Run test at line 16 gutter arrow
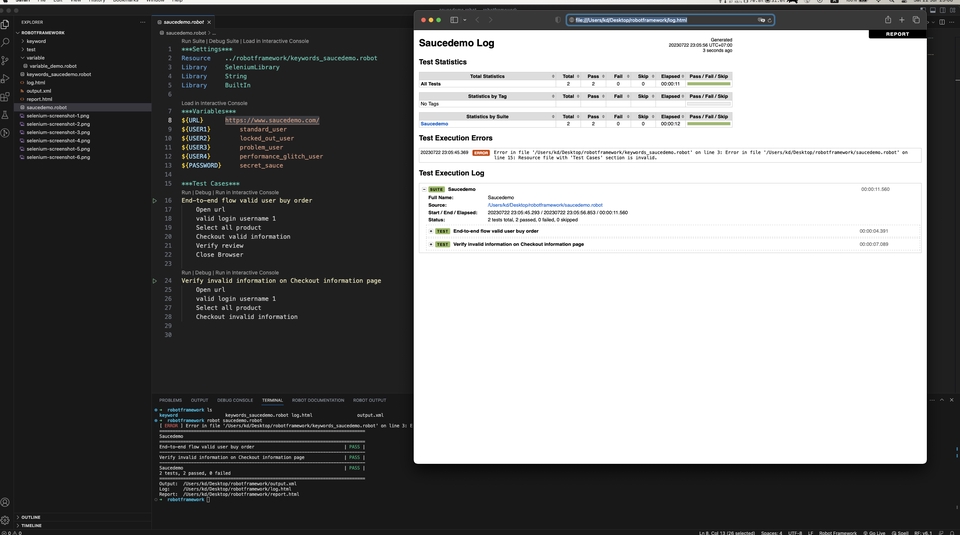The width and height of the screenshot is (960, 535). coord(155,201)
